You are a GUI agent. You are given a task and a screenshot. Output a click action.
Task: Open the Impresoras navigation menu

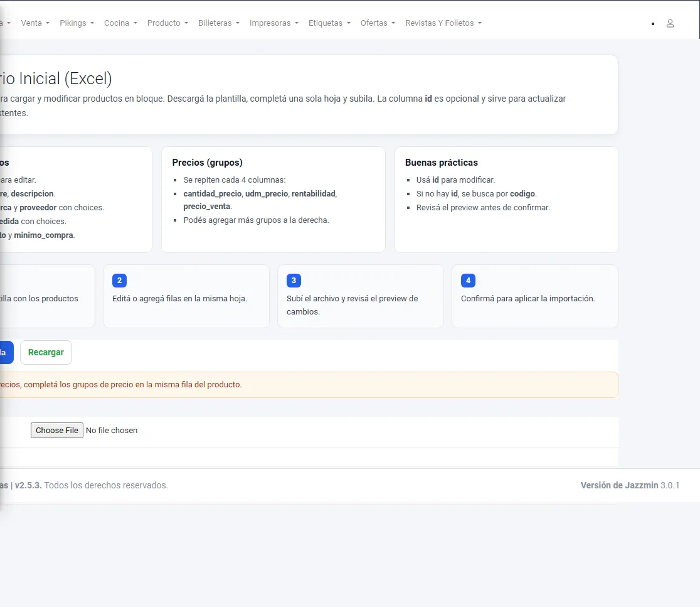click(x=273, y=23)
